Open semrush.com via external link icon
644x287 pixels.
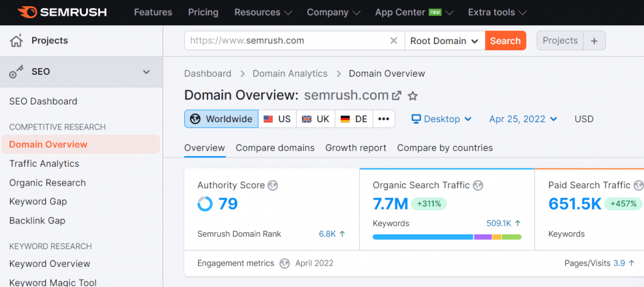(397, 96)
